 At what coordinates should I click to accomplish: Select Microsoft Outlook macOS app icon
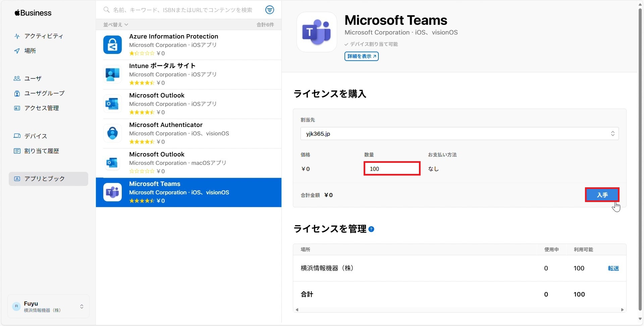coord(112,163)
